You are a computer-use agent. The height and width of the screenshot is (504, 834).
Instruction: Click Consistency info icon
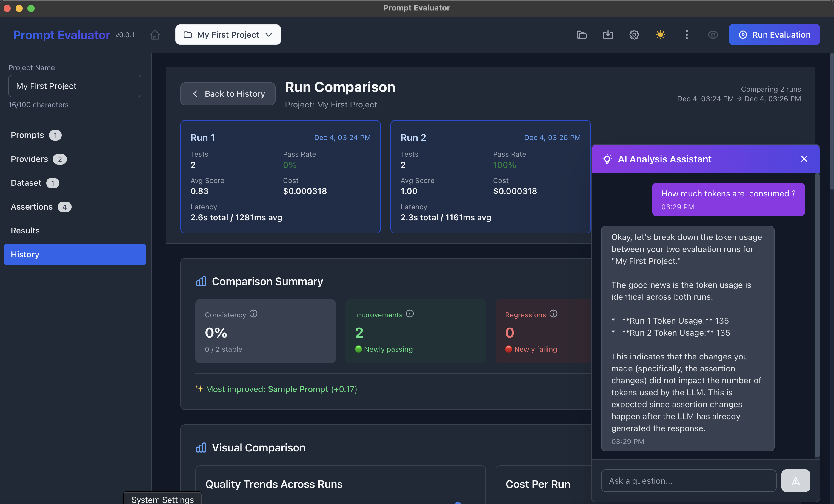click(x=253, y=314)
